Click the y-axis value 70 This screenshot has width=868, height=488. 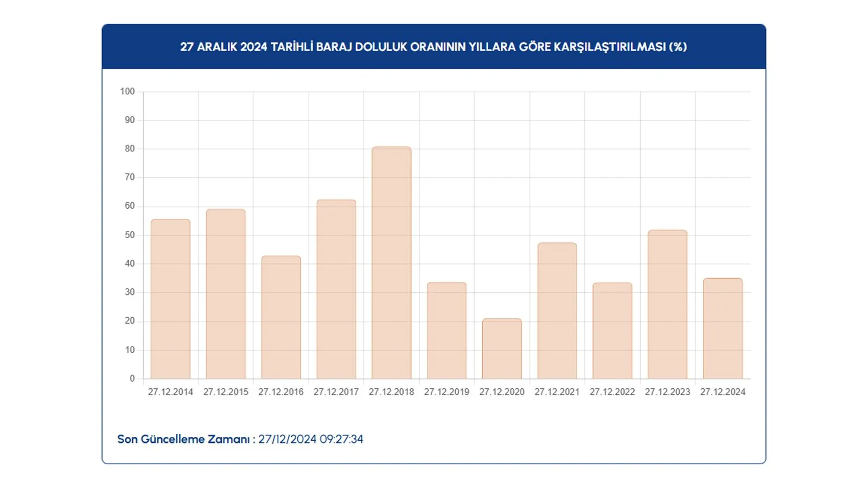pyautogui.click(x=130, y=177)
